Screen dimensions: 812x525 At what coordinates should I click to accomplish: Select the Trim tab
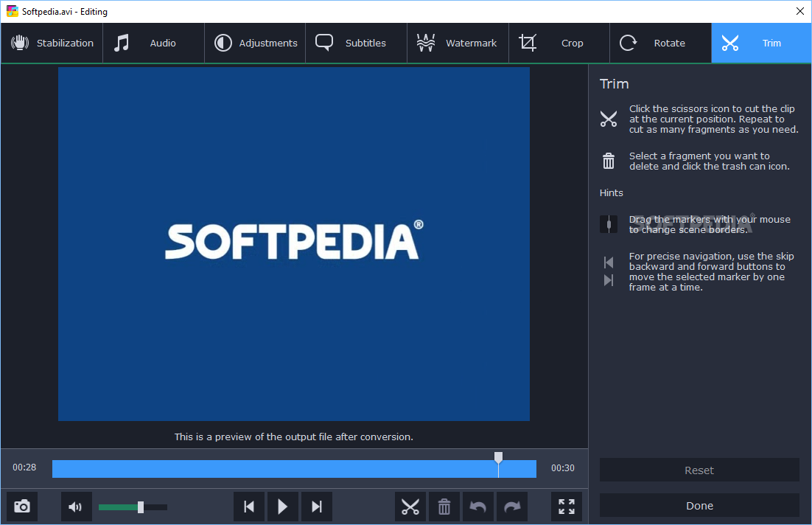(761, 43)
